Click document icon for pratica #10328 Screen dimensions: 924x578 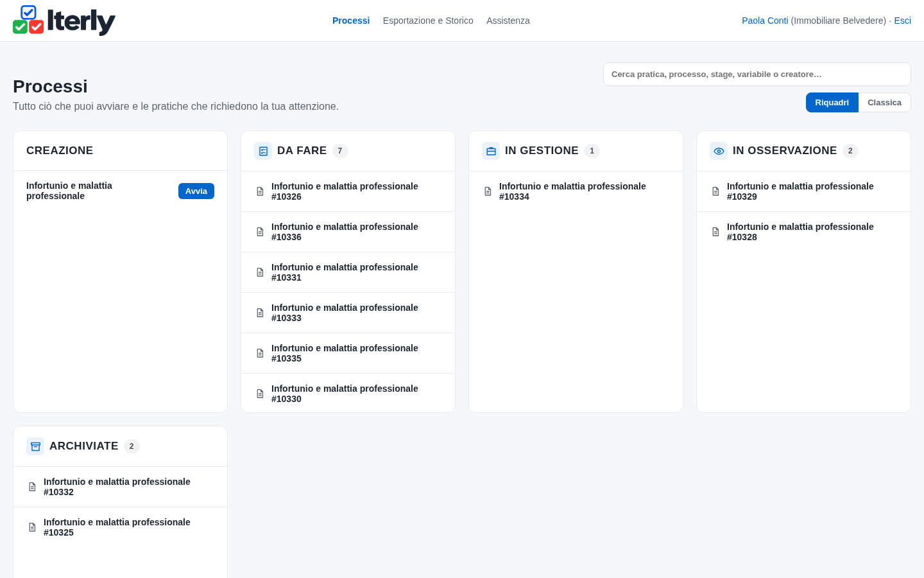(x=715, y=232)
